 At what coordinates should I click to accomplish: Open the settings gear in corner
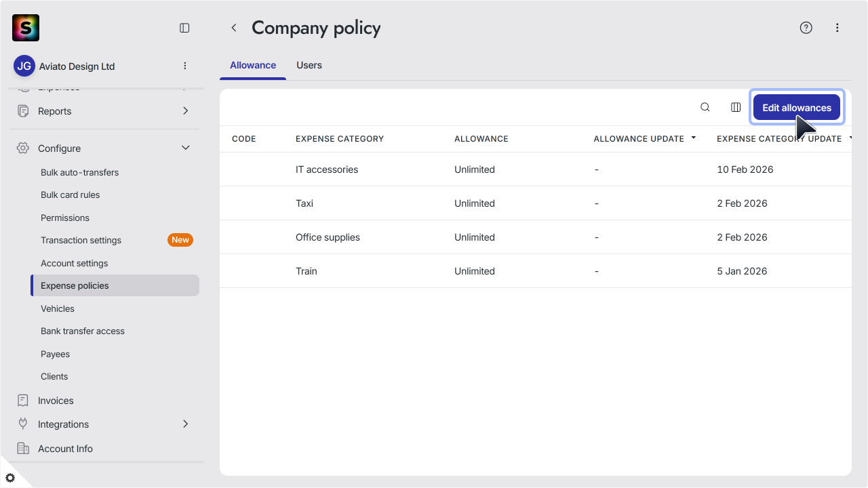click(10, 478)
